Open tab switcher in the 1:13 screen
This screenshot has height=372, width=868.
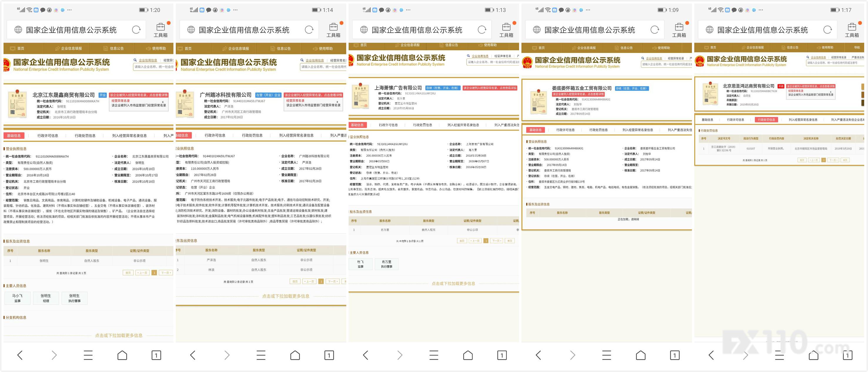click(x=502, y=355)
